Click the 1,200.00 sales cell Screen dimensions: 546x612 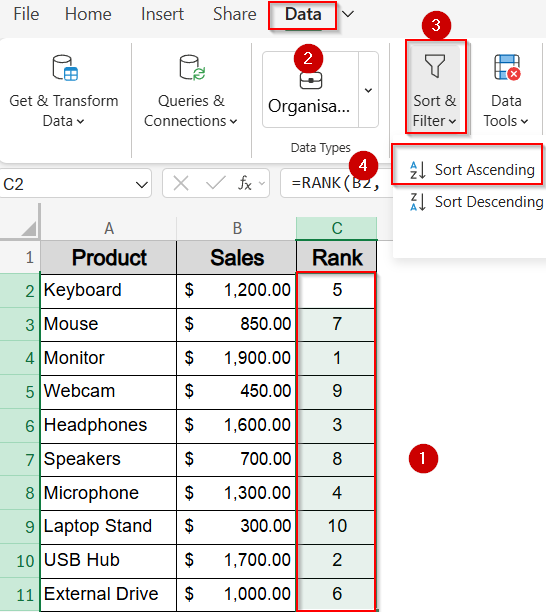click(237, 291)
